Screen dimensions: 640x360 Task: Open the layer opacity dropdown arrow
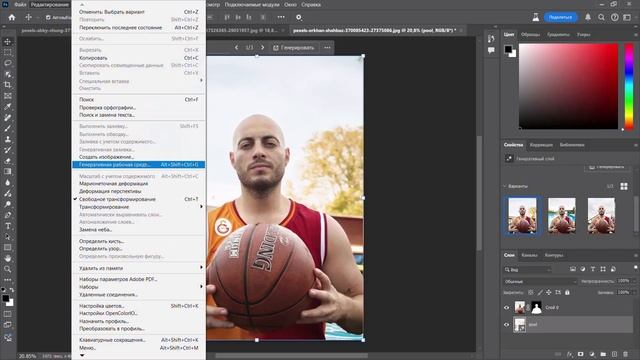click(633, 281)
